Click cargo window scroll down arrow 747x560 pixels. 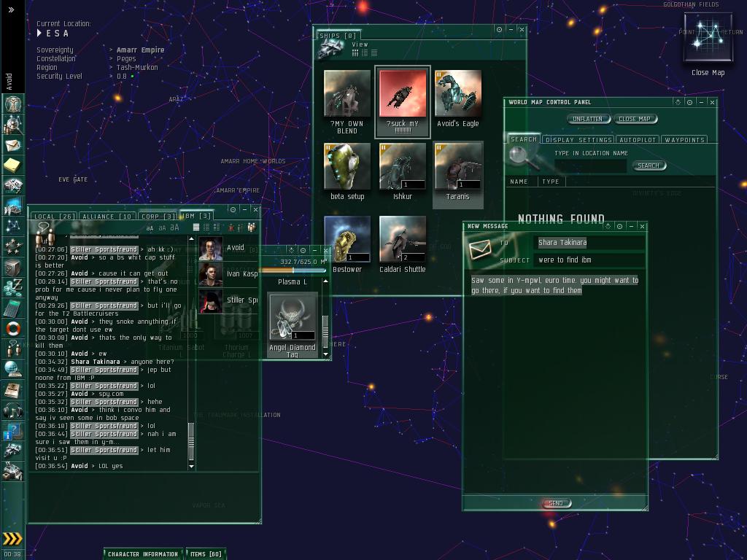326,354
